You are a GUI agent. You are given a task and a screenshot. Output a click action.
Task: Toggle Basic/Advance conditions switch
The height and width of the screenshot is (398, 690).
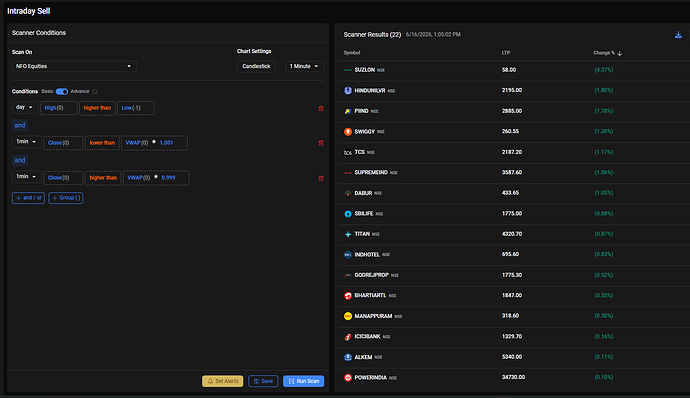[x=62, y=92]
